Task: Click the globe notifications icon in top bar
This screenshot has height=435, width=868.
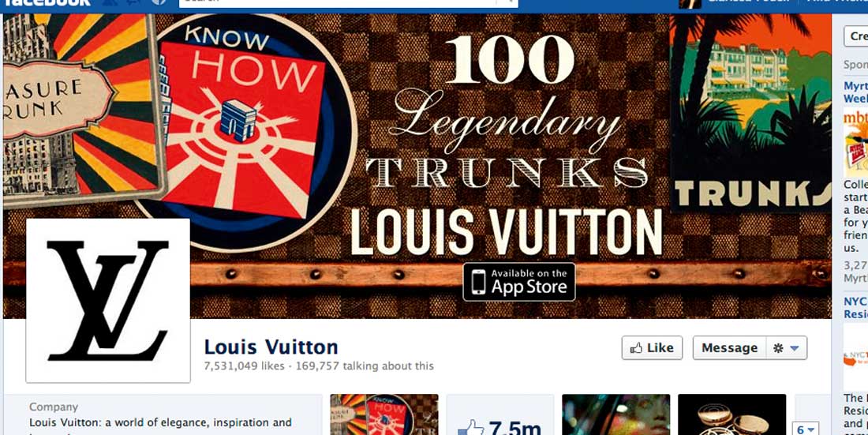Action: tap(159, 2)
